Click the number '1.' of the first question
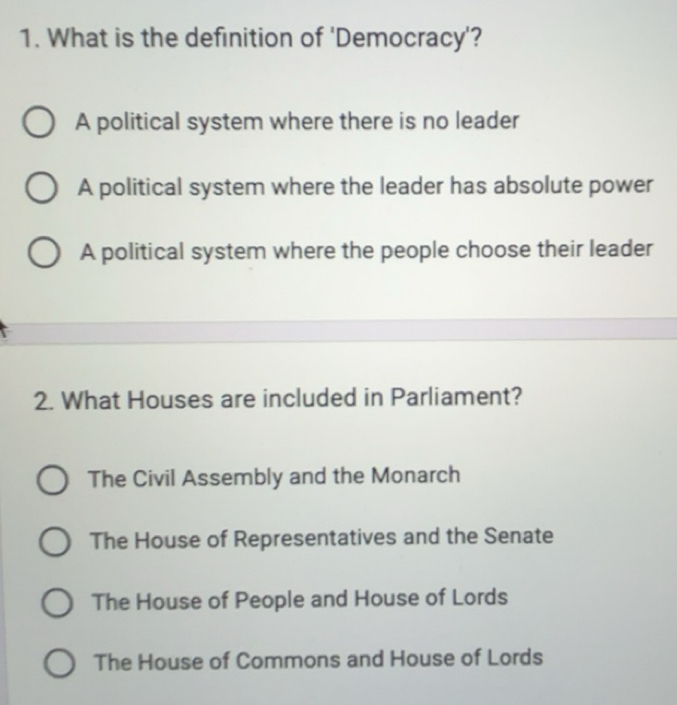Viewport: 677px width, 705px height. (28, 41)
